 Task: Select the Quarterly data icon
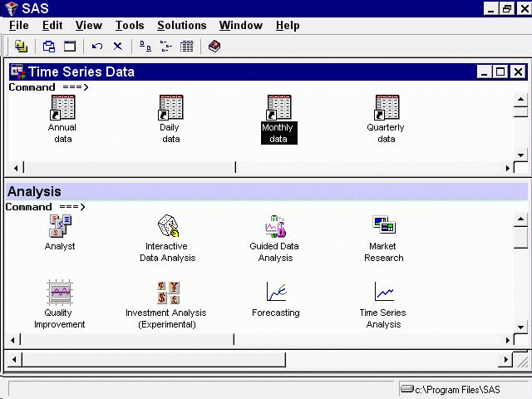pyautogui.click(x=387, y=107)
